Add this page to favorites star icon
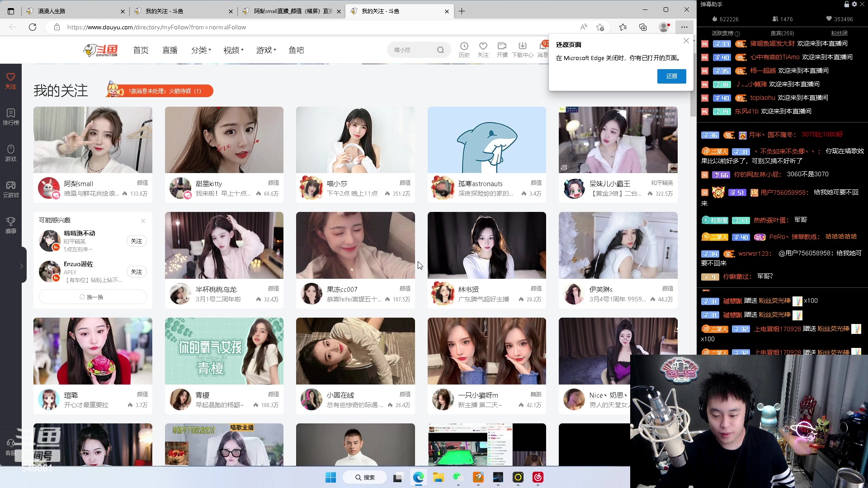Screen dimensions: 868x488 [600, 27]
